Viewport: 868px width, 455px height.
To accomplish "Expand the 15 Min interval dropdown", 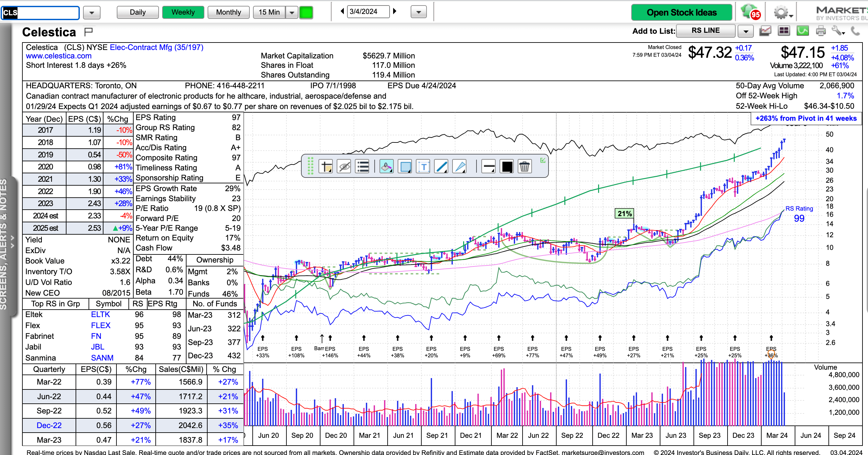I will pos(292,12).
